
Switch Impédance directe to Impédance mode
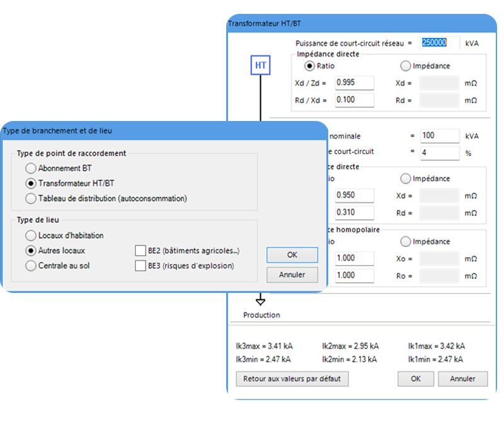coord(404,66)
